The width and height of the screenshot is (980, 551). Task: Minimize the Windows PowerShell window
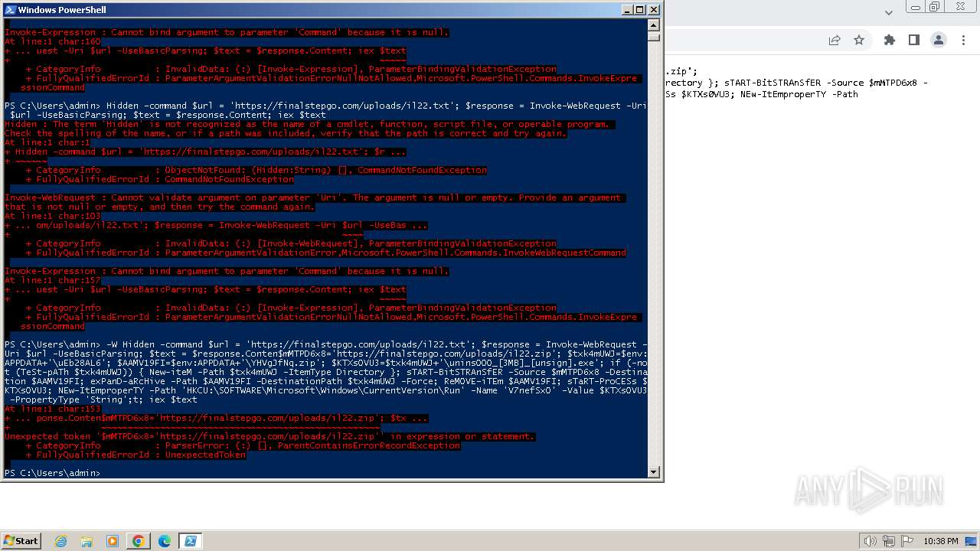tap(627, 10)
